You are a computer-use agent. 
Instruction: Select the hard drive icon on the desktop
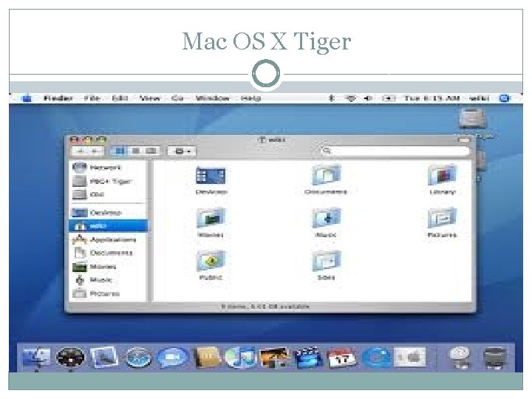click(473, 119)
